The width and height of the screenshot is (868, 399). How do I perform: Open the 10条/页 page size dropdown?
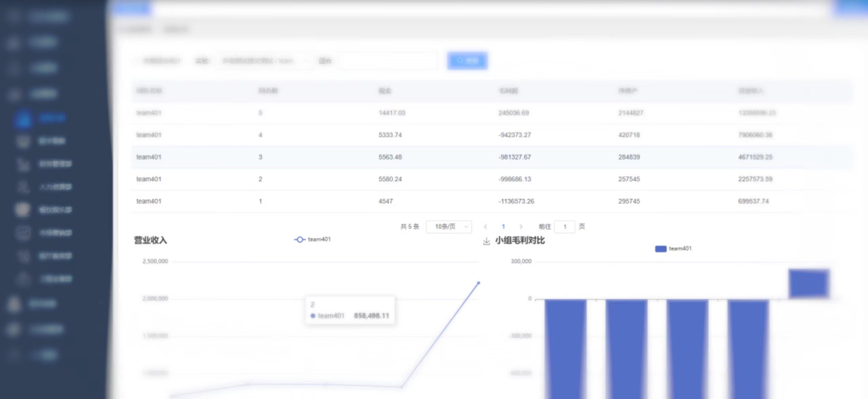tap(448, 227)
